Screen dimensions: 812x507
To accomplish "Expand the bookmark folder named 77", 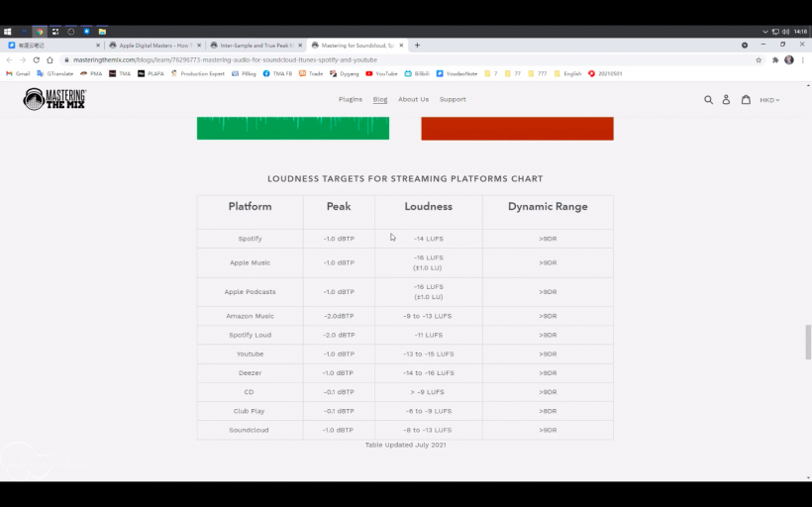I will click(x=513, y=74).
